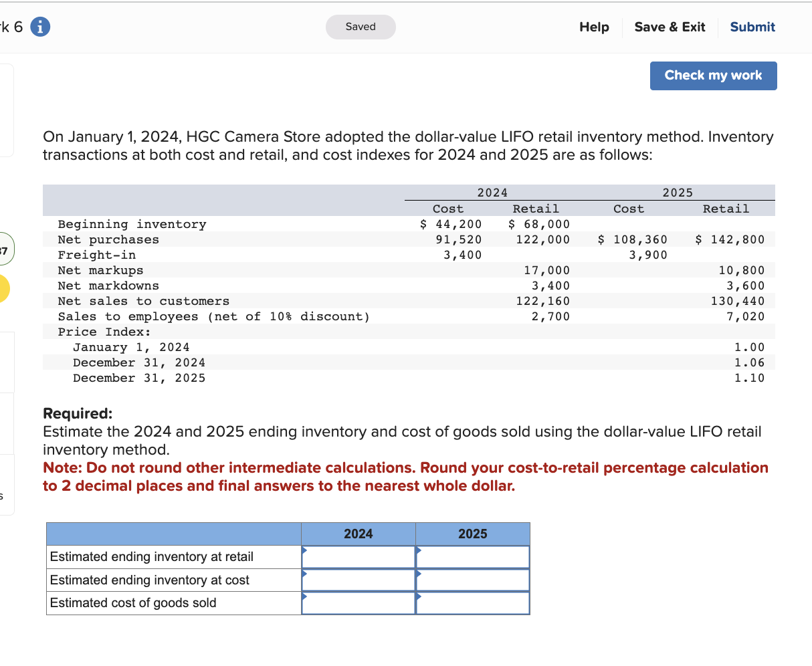Click the 2025 answer column header
This screenshot has height=666, width=812.
tap(473, 534)
